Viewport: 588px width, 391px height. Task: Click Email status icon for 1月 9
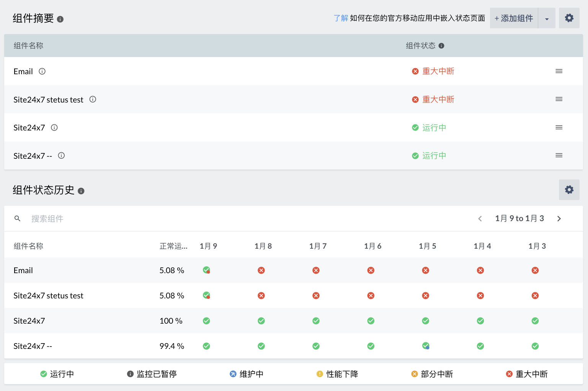[206, 270]
